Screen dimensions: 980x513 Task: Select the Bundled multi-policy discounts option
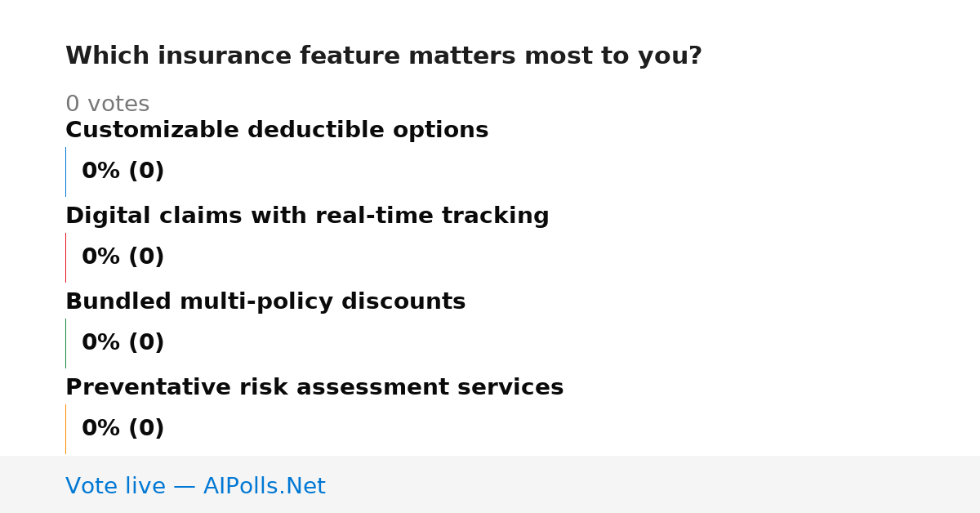[265, 302]
